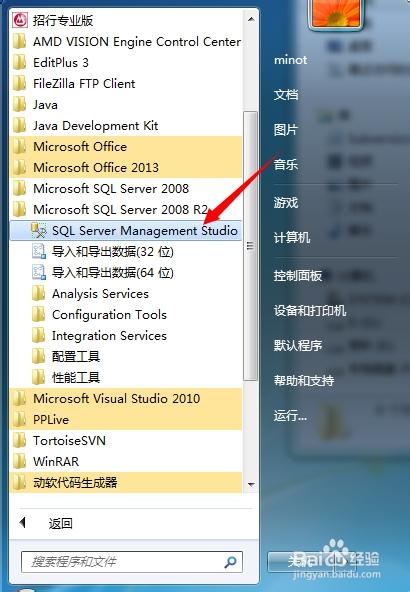410x592 pixels.
Task: Click the search magnifier icon
Action: [x=230, y=562]
